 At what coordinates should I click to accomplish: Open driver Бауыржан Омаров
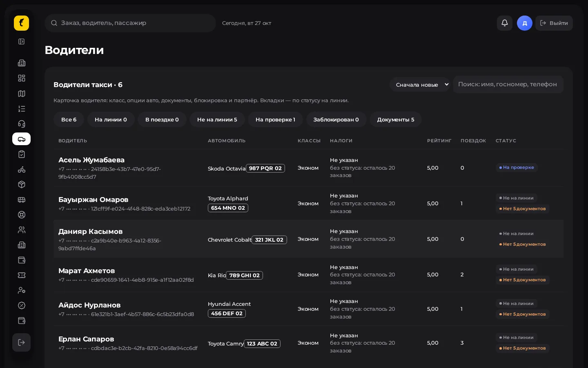[x=94, y=200]
